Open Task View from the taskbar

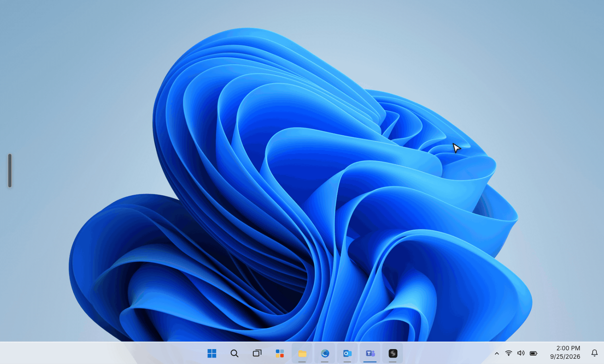[x=257, y=353]
